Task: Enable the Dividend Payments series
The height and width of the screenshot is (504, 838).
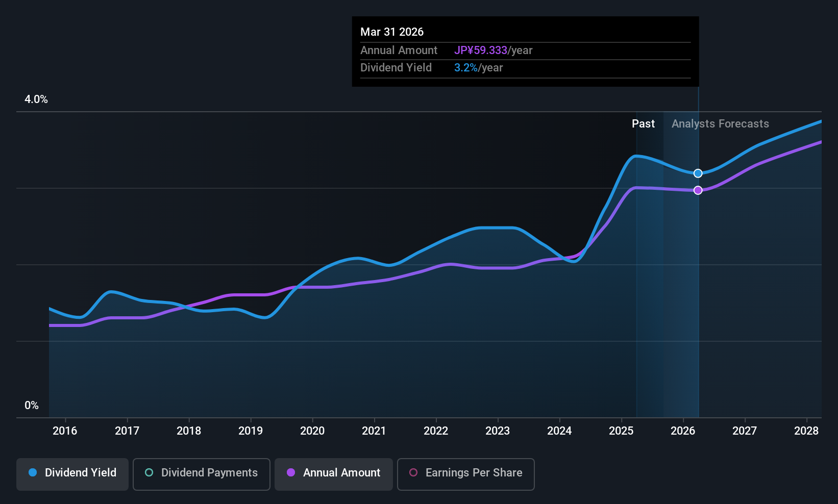Action: coord(202,474)
